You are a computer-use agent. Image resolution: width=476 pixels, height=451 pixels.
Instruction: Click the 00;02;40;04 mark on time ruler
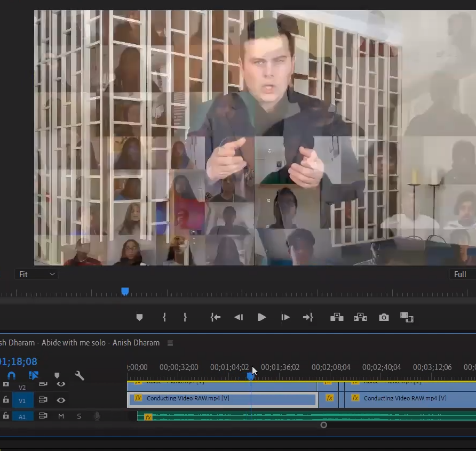pos(382,367)
